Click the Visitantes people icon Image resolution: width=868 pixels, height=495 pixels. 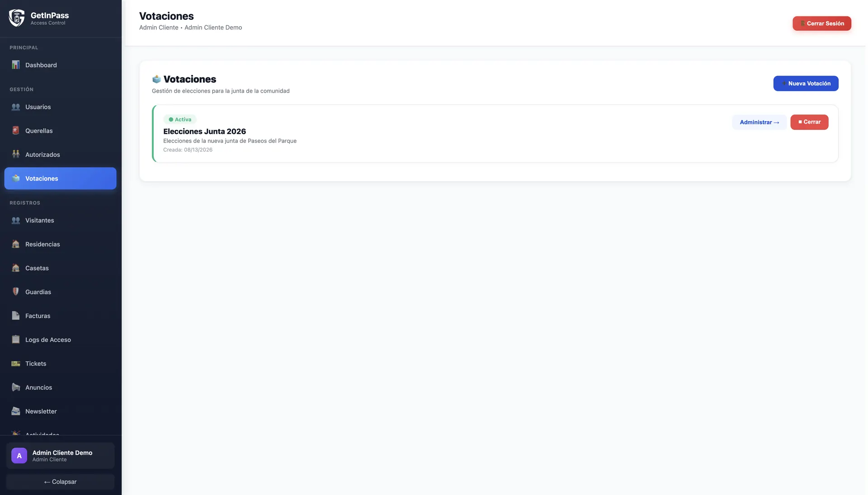click(x=16, y=220)
